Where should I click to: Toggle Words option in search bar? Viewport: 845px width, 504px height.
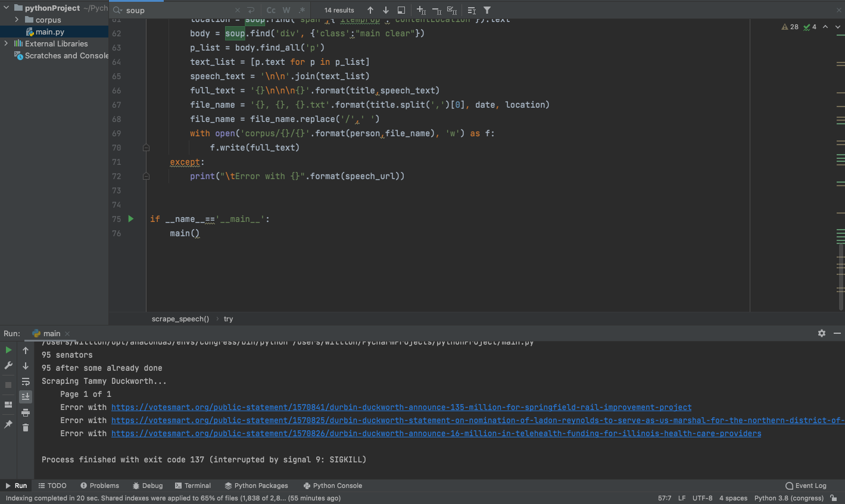pyautogui.click(x=286, y=10)
